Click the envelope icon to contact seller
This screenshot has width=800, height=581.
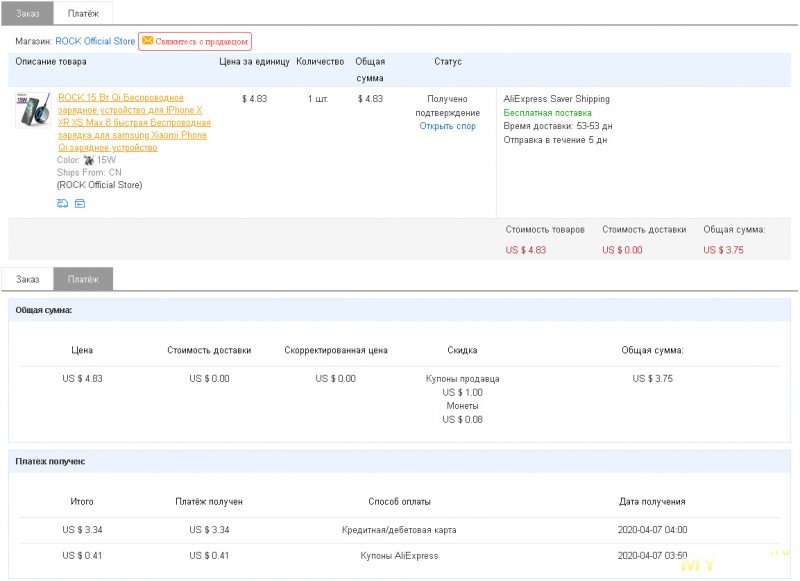(x=148, y=41)
